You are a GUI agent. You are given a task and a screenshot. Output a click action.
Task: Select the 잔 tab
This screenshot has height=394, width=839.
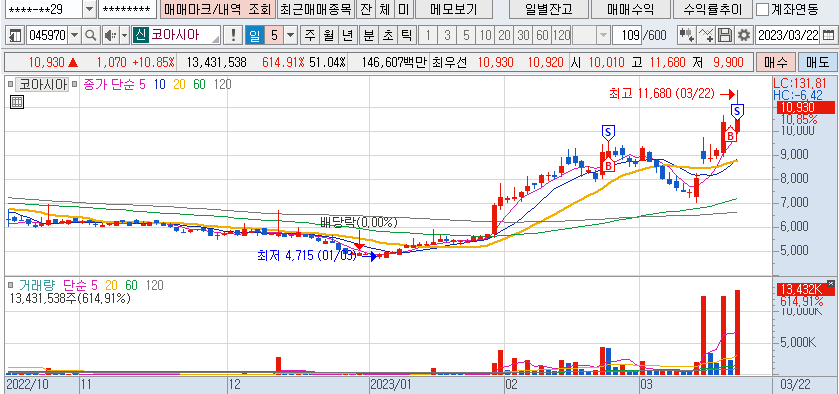tap(365, 9)
